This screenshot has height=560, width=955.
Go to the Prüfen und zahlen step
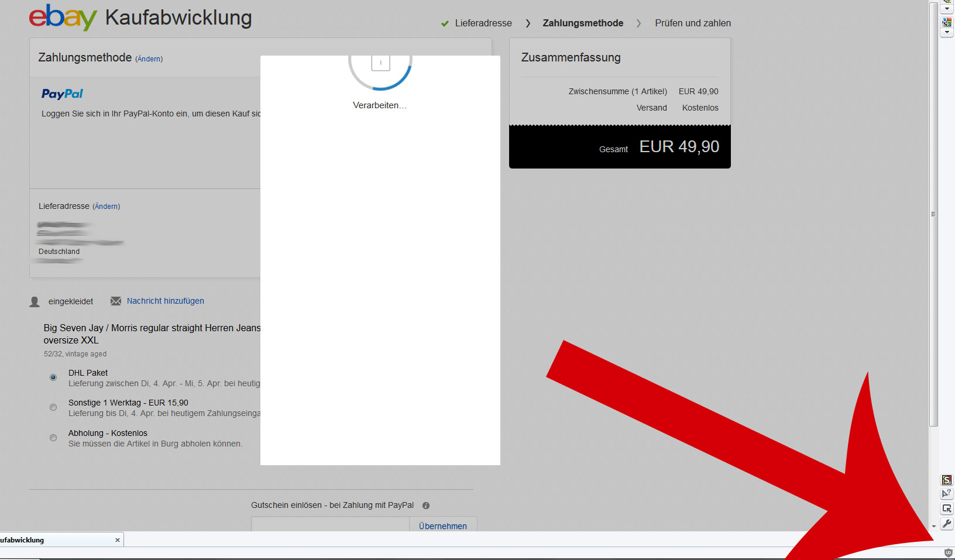point(693,23)
